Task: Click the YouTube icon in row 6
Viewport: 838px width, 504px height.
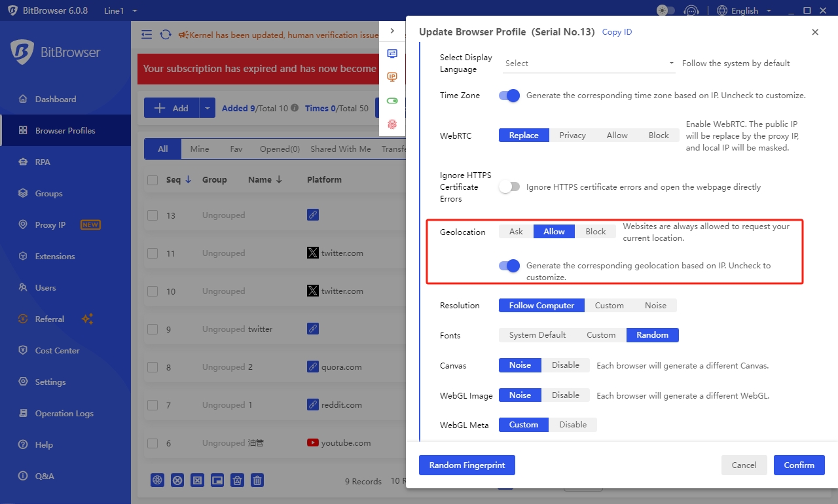Action: 313,442
